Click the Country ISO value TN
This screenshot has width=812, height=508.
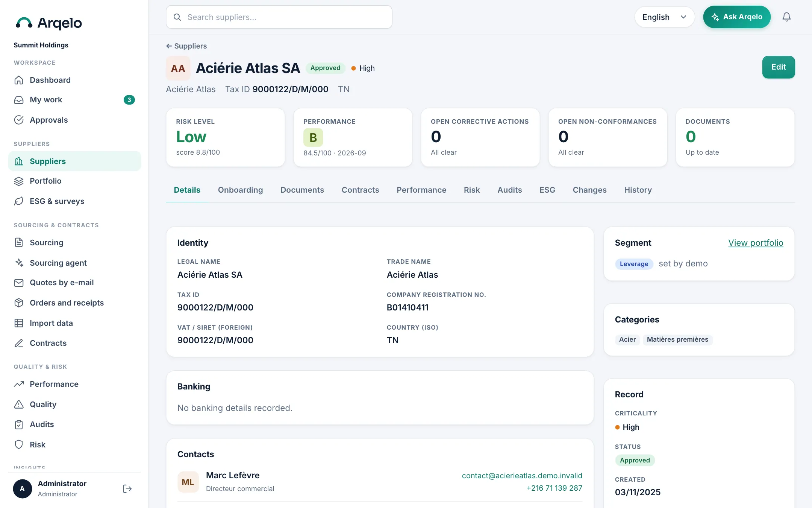tap(392, 340)
